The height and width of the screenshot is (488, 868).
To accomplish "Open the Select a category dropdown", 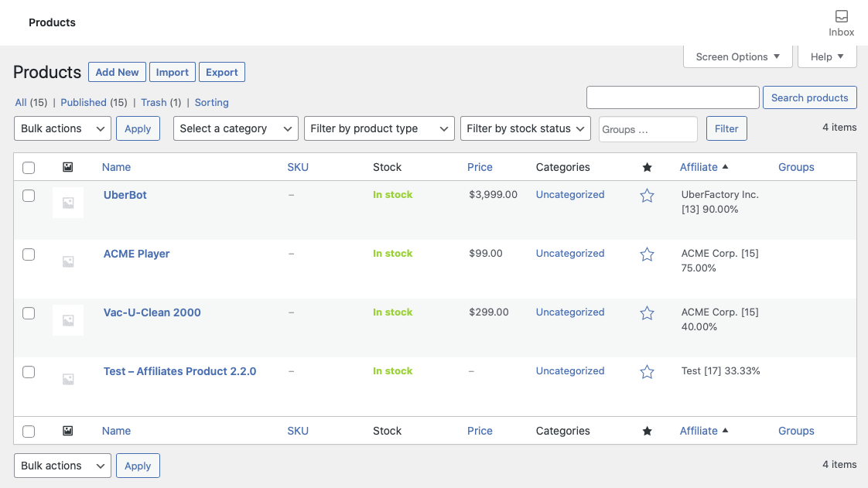I will point(236,128).
